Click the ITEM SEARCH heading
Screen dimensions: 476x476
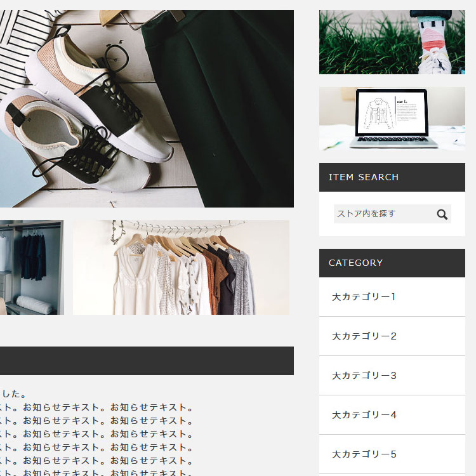tap(392, 177)
